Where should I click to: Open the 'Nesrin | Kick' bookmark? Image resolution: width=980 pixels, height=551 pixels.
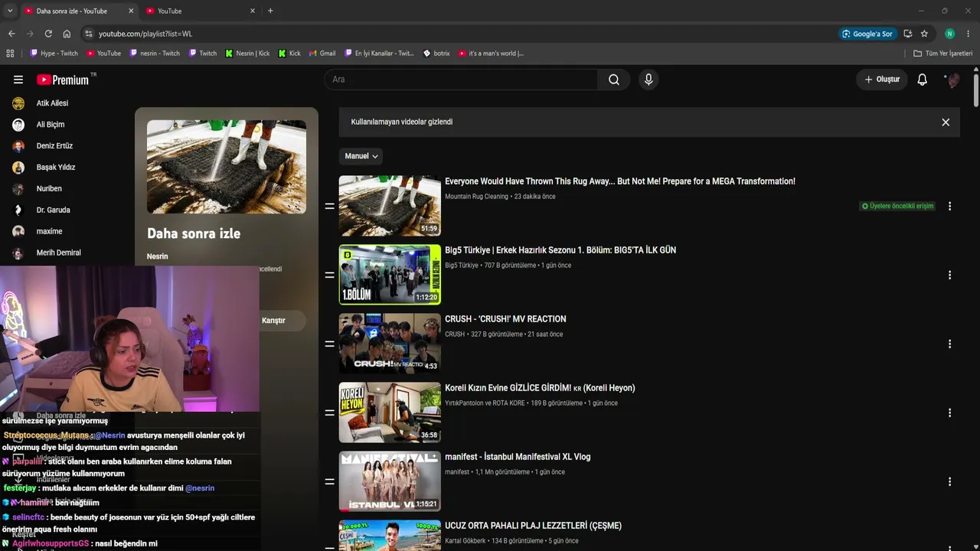(247, 54)
